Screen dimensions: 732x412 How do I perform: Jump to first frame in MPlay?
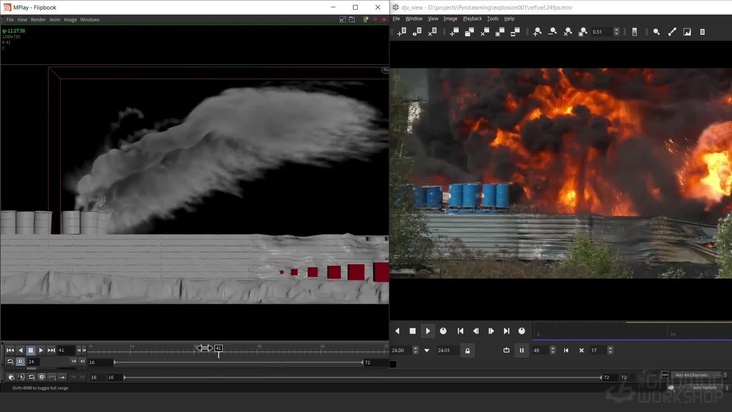tap(10, 350)
